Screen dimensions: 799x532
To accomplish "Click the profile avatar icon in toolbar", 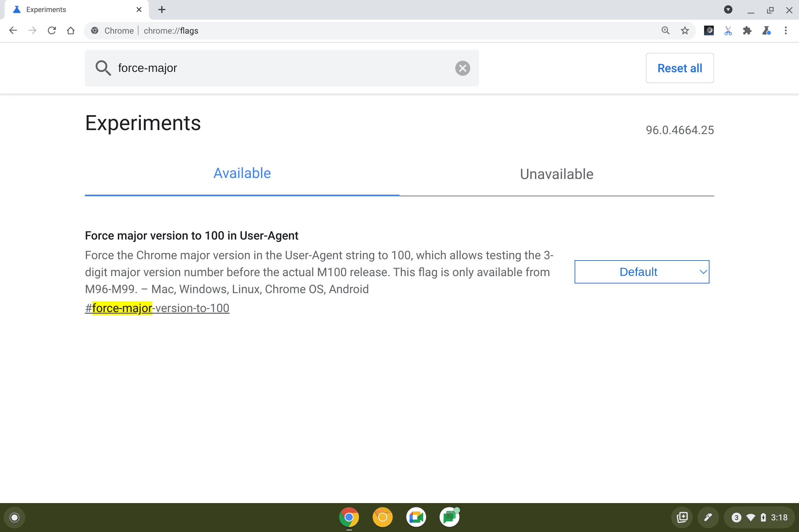I will (x=708, y=31).
